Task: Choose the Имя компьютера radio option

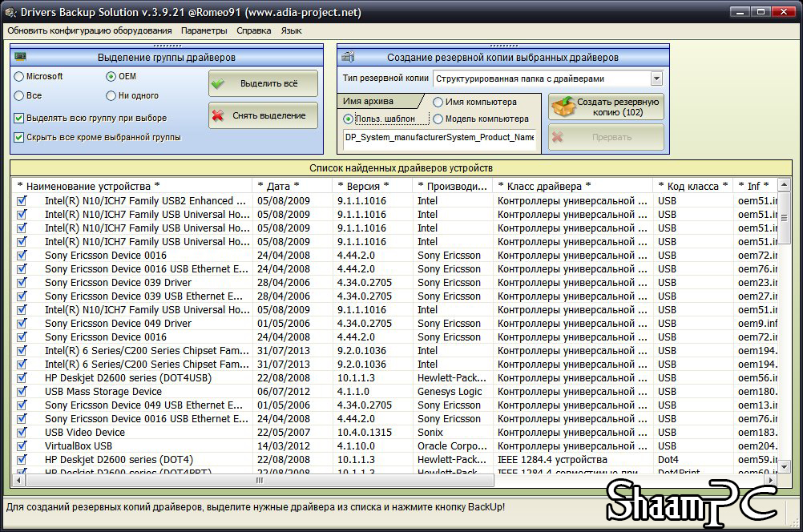Action: tap(438, 102)
